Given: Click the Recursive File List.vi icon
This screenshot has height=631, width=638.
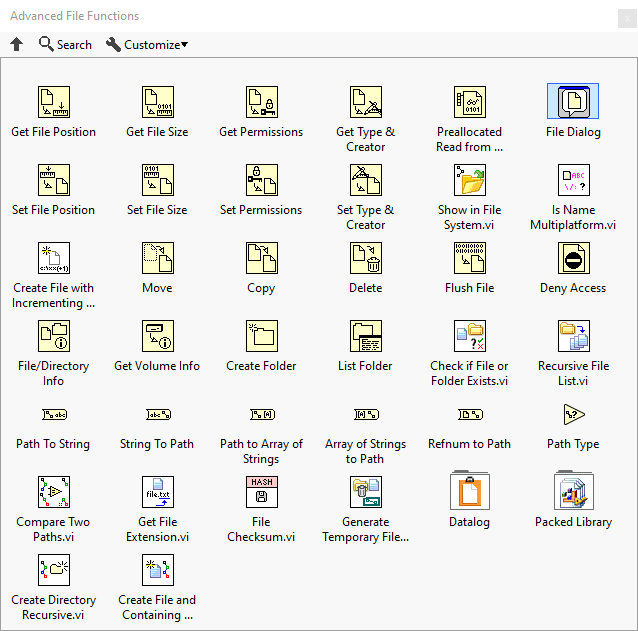Looking at the screenshot, I should pyautogui.click(x=573, y=336).
